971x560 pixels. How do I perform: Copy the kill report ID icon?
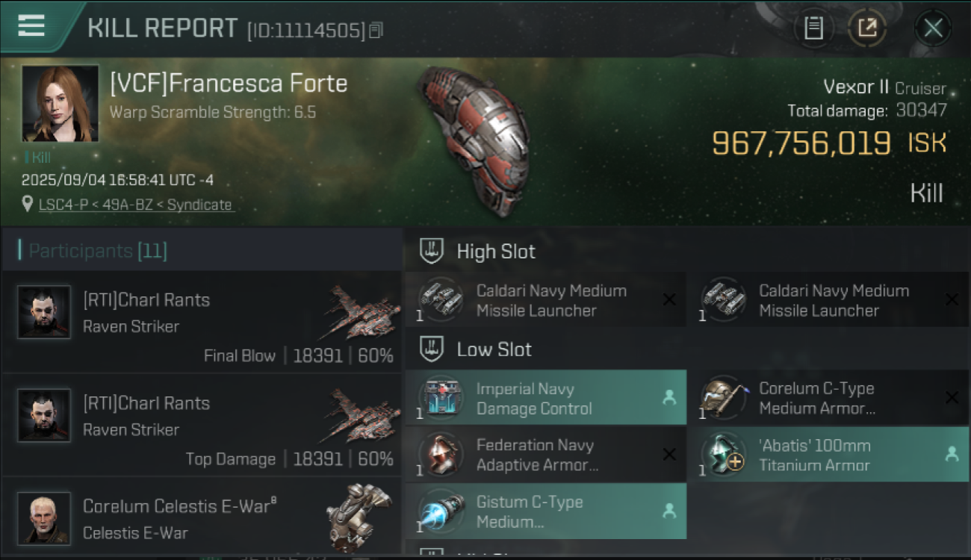[376, 31]
